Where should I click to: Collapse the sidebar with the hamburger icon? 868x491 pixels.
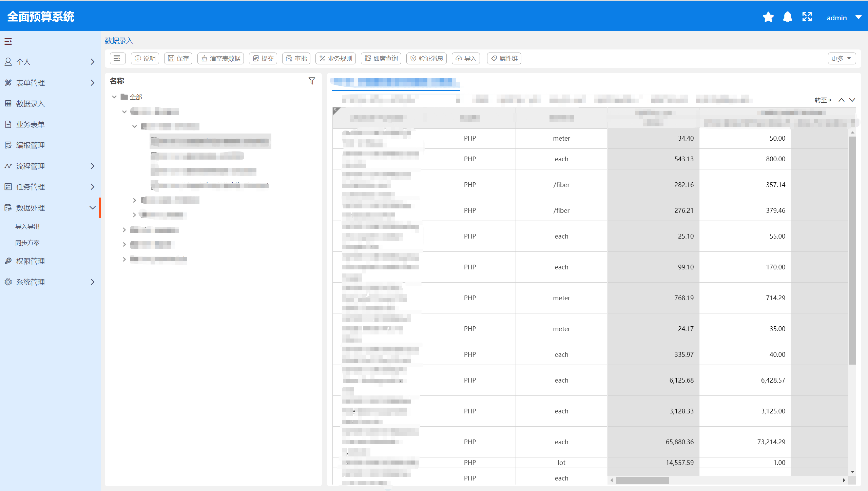8,41
